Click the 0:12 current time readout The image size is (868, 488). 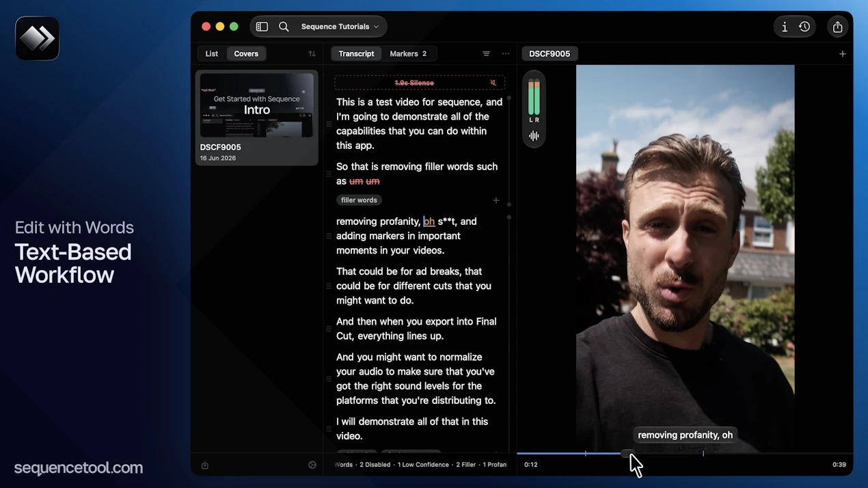(531, 465)
